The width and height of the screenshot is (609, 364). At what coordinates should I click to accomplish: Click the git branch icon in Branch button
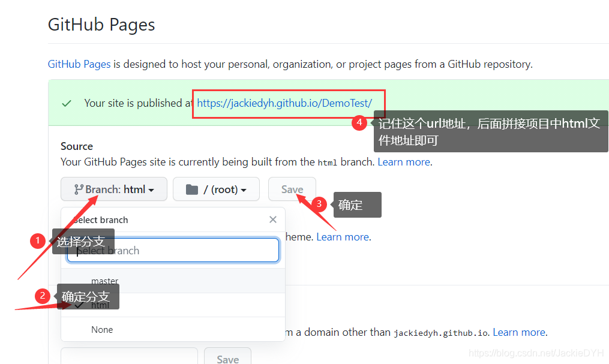coord(79,189)
